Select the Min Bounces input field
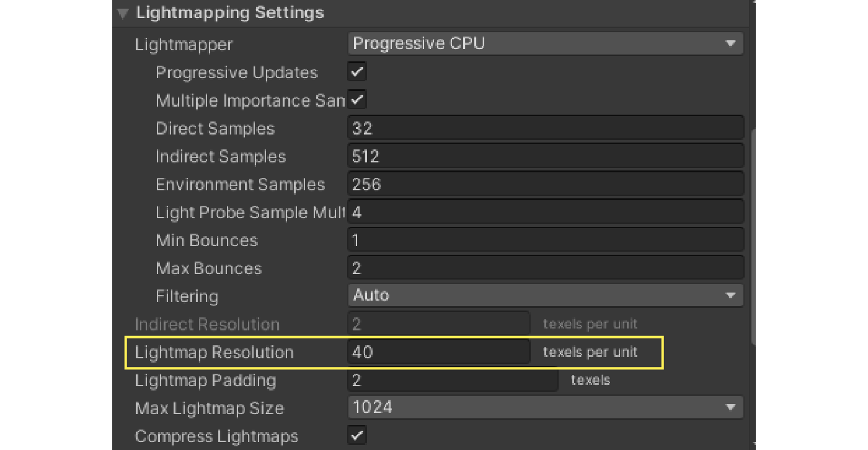 [546, 239]
